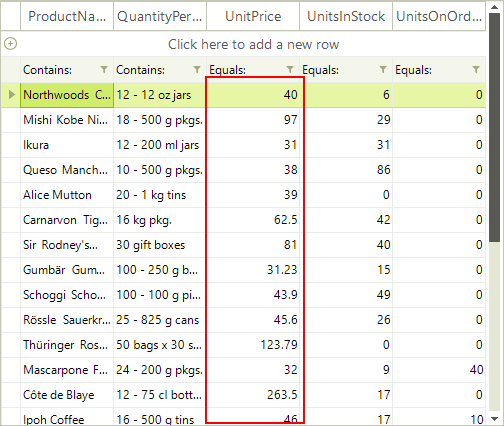Open the UnitsInStock column filter icon

click(x=383, y=69)
